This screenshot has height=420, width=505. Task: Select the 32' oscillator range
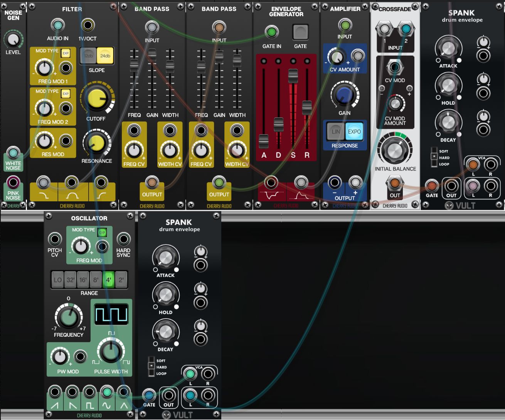click(x=71, y=280)
